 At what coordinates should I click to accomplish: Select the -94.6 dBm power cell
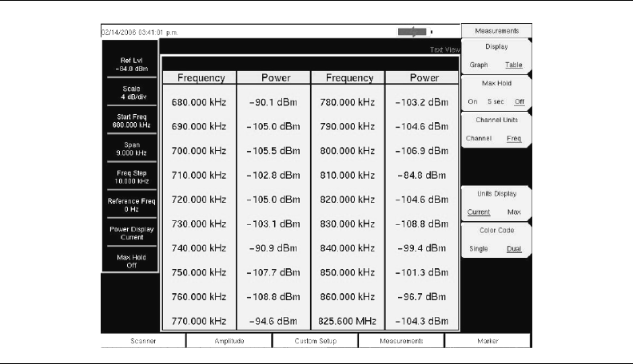pyautogui.click(x=273, y=321)
